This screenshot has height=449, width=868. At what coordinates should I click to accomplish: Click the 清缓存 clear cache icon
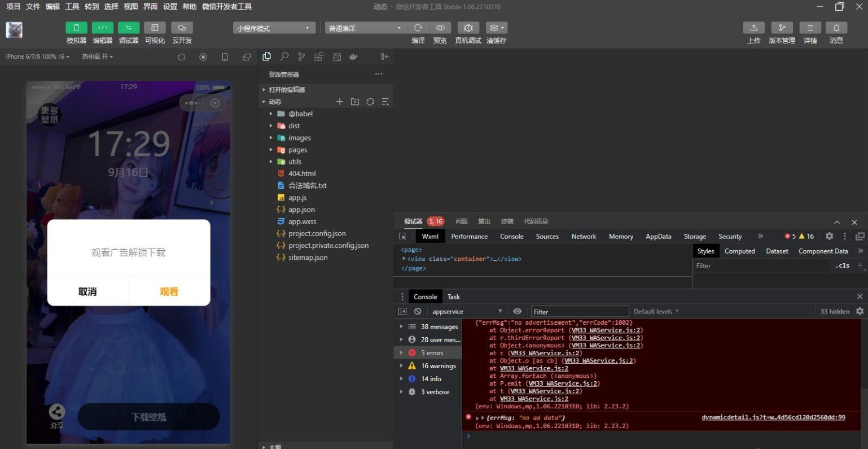point(496,28)
